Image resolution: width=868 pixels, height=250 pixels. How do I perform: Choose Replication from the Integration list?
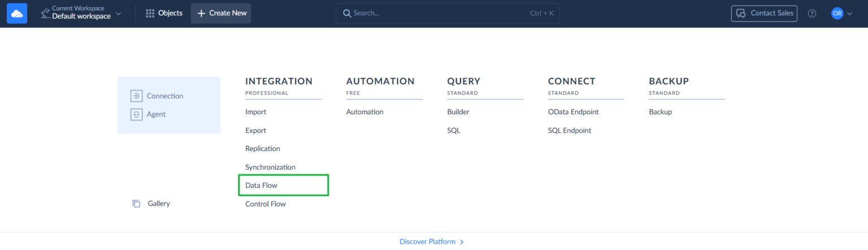263,149
